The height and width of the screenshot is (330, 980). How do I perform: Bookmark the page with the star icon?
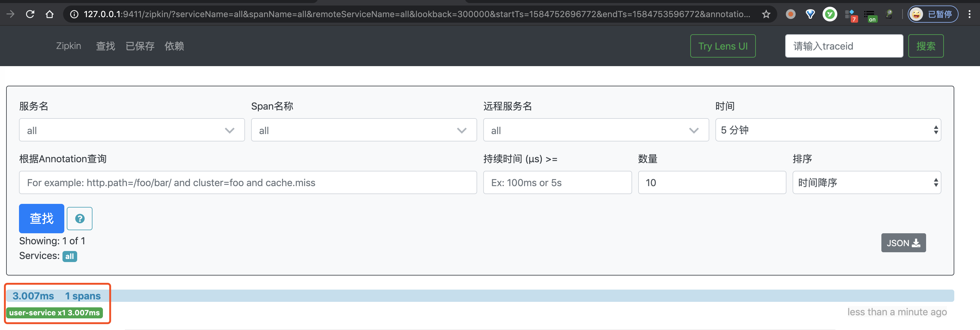coord(766,14)
